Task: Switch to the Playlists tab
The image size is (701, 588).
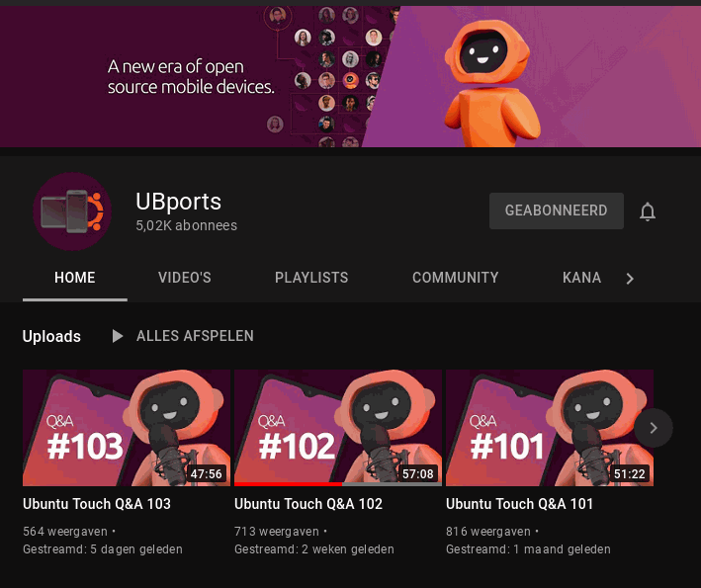Action: (x=311, y=278)
